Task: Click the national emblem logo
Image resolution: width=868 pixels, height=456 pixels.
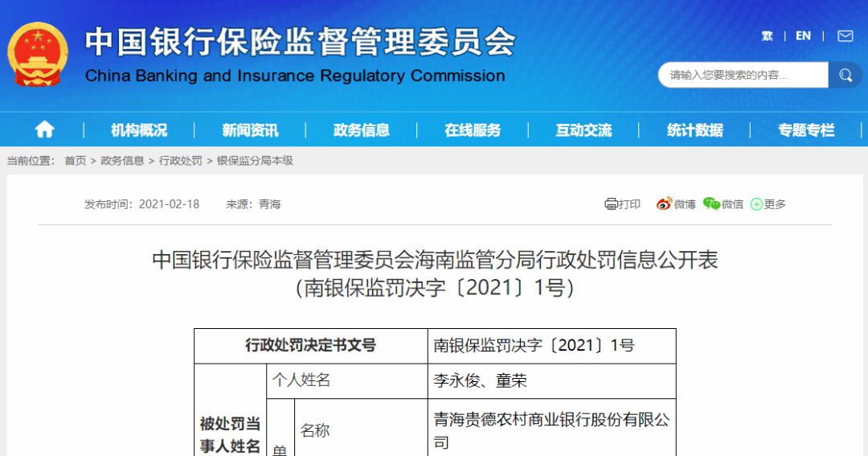Action: [38, 55]
